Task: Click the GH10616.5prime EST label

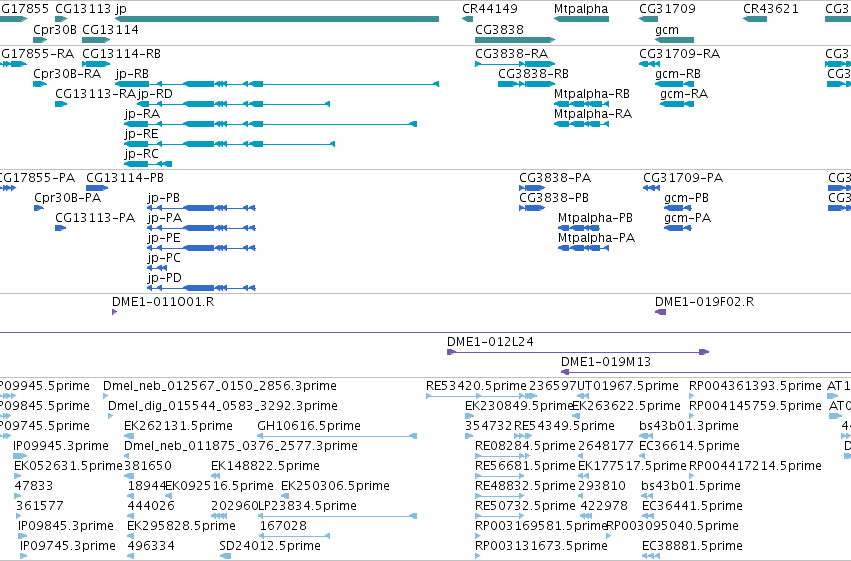Action: 309,426
